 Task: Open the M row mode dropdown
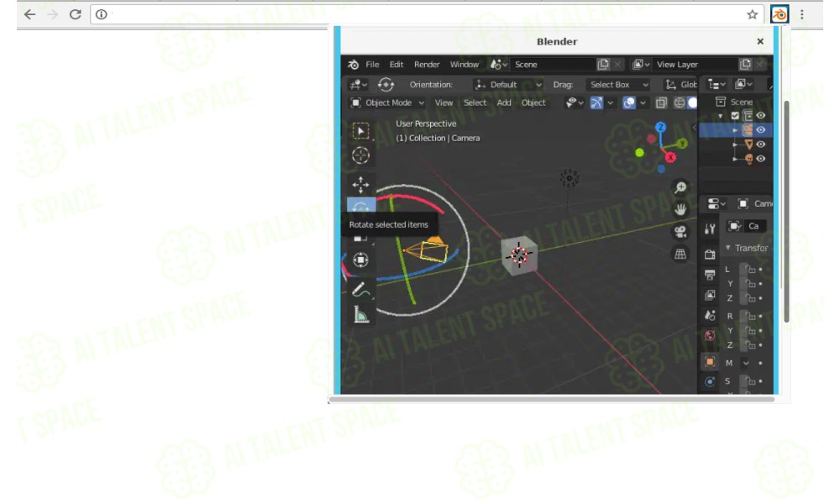point(746,363)
